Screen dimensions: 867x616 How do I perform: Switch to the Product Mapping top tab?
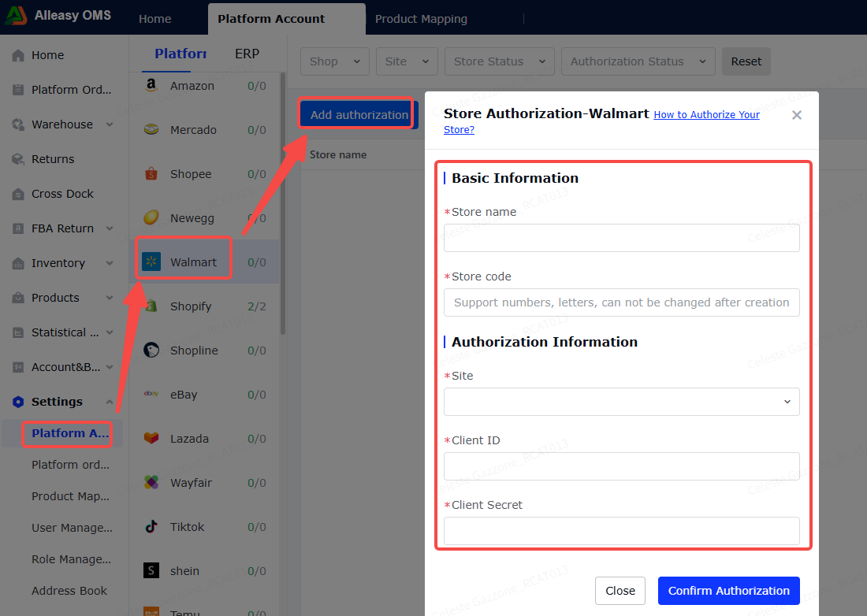tap(421, 19)
